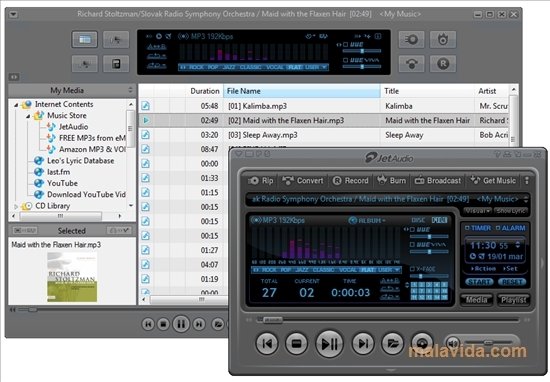The image size is (550, 382).
Task: Select YouTube in My Media tree
Action: tap(62, 183)
